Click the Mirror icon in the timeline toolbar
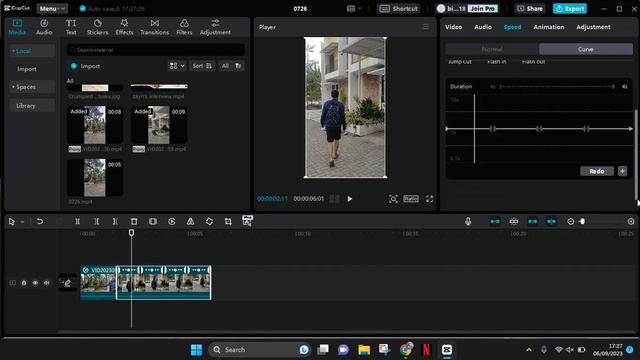The width and height of the screenshot is (640, 360). (190, 221)
